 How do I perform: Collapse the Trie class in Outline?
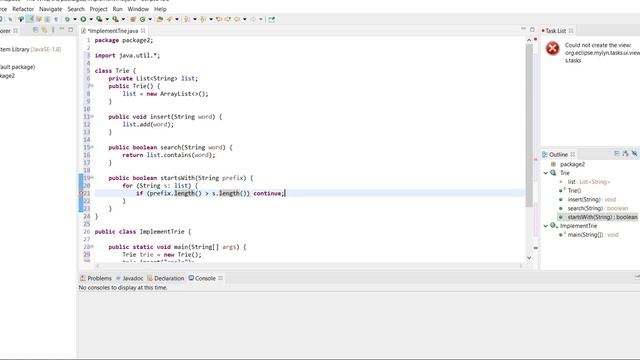click(546, 173)
